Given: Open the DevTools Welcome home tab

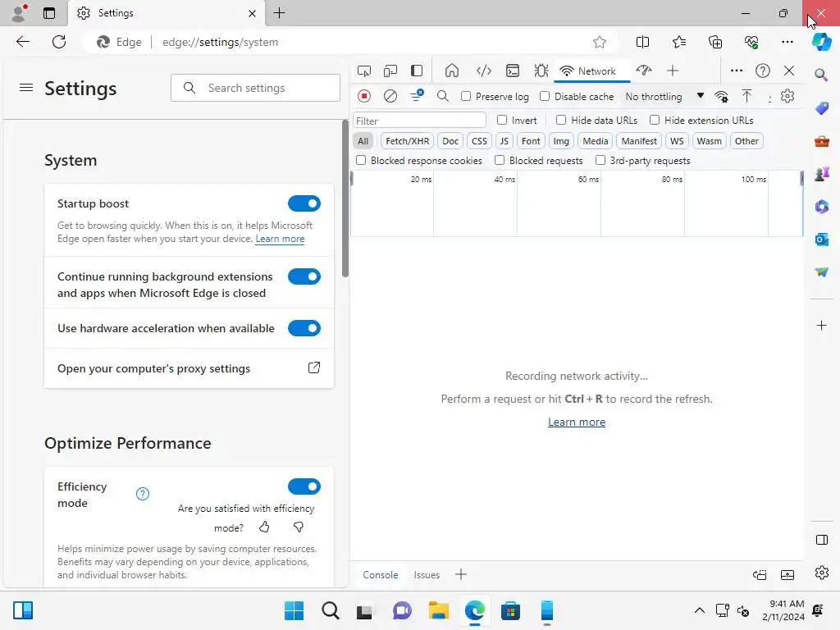Looking at the screenshot, I should (452, 71).
